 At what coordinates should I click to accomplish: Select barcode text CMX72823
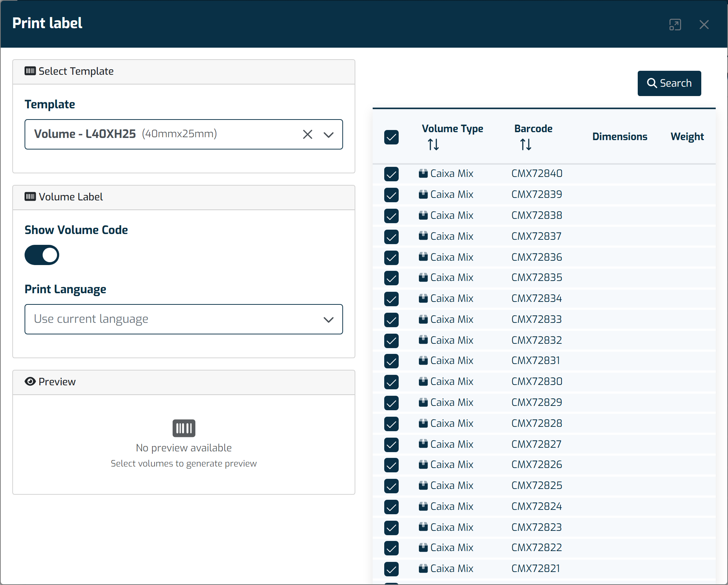pyautogui.click(x=537, y=527)
